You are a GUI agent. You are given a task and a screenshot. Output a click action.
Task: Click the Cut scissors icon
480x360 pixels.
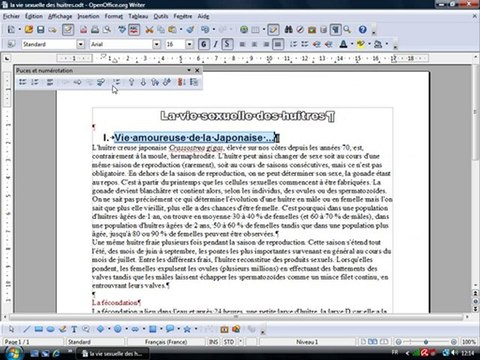(x=149, y=30)
